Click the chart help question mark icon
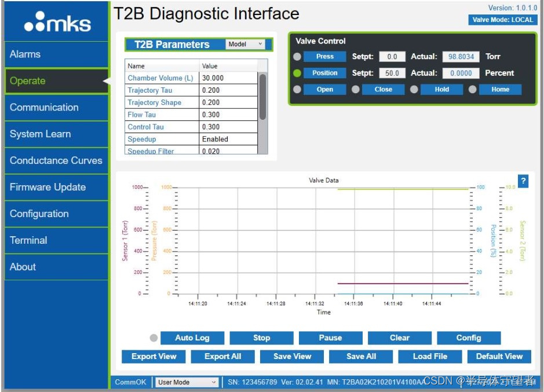The image size is (544, 392). 523,181
